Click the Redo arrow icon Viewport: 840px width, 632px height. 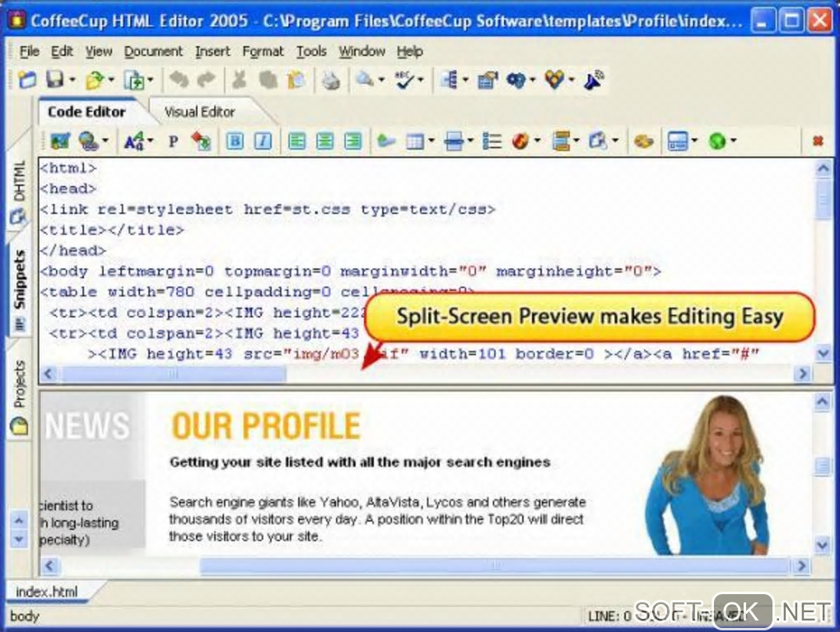coord(206,81)
